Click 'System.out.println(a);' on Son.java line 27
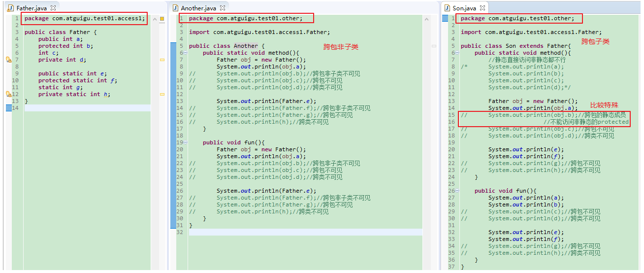The width and height of the screenshot is (644, 273). pos(526,198)
